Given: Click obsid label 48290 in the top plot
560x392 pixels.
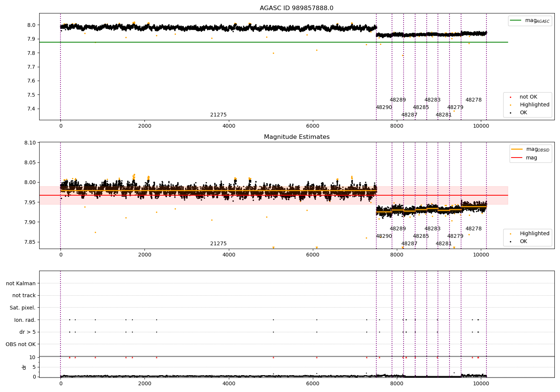Looking at the screenshot, I should point(384,108).
